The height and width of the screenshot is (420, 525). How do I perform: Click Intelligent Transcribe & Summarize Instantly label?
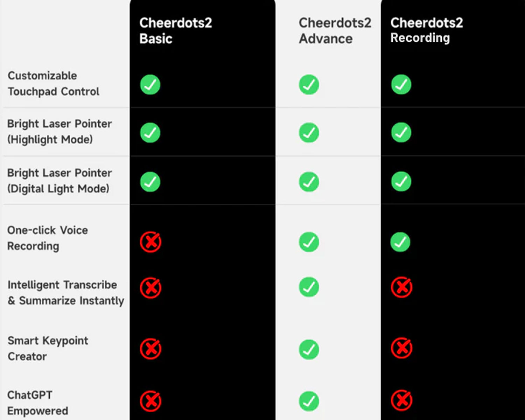tap(66, 293)
